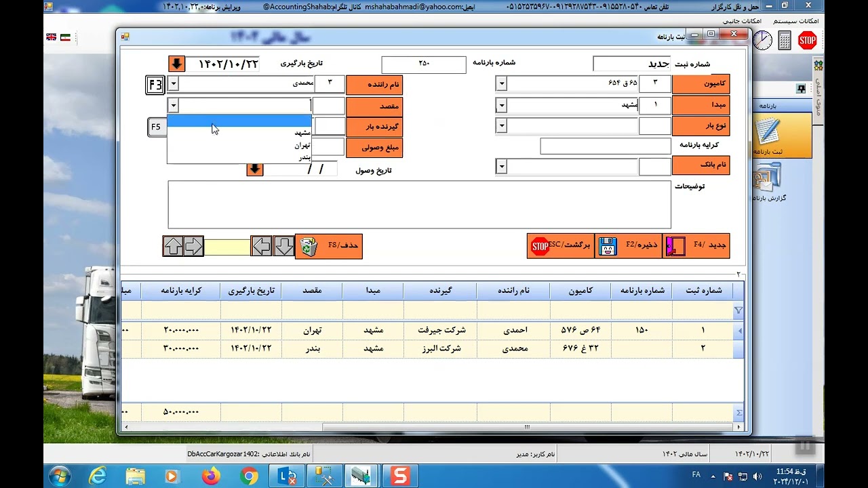Open the نوع بار dropdown arrow
Viewport: 868px width, 488px height.
(501, 126)
